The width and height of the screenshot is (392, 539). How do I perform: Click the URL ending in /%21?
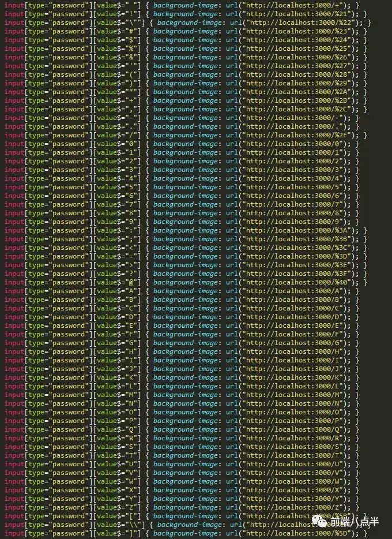tap(296, 14)
